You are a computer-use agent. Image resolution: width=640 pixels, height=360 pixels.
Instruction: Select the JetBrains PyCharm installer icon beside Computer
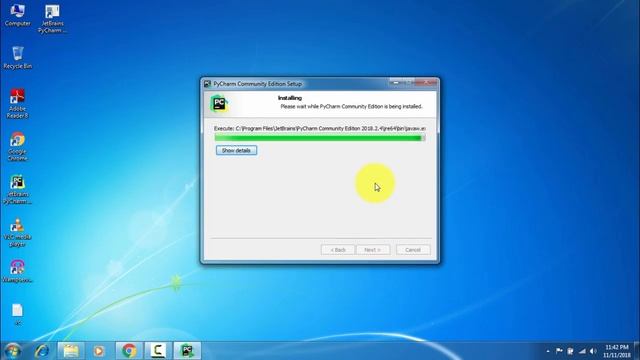[52, 19]
